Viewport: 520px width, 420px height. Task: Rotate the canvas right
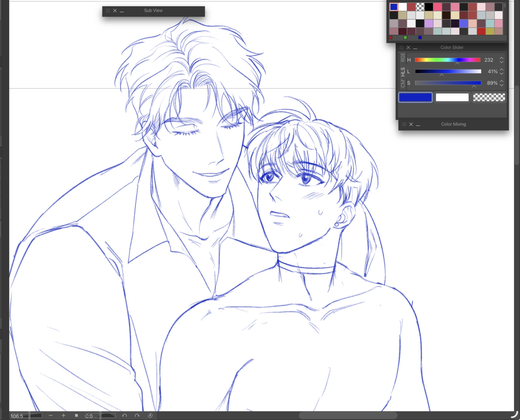(x=137, y=416)
